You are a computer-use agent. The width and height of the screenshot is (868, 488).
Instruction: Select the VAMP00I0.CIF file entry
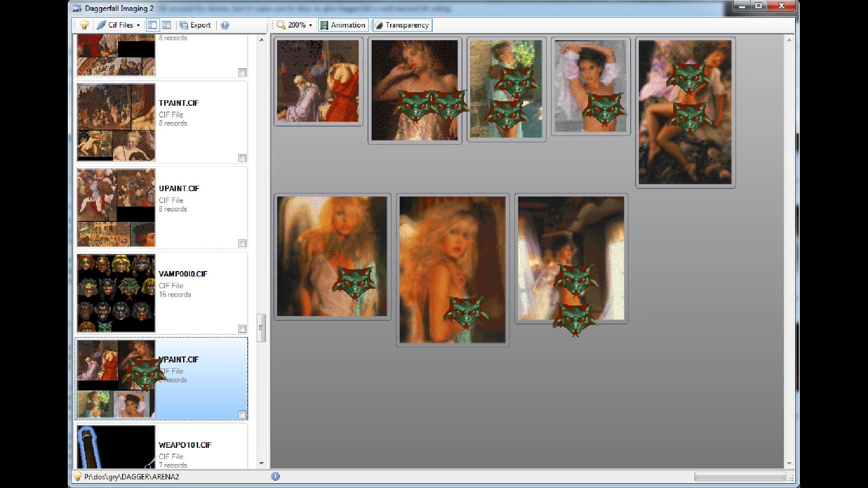[x=161, y=293]
